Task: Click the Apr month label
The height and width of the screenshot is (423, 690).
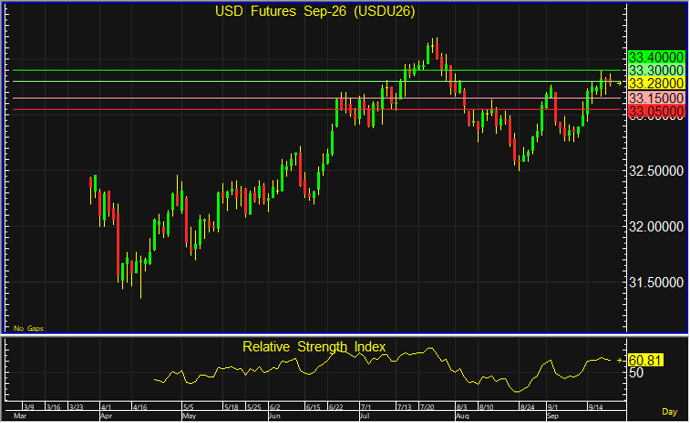Action: (x=106, y=416)
